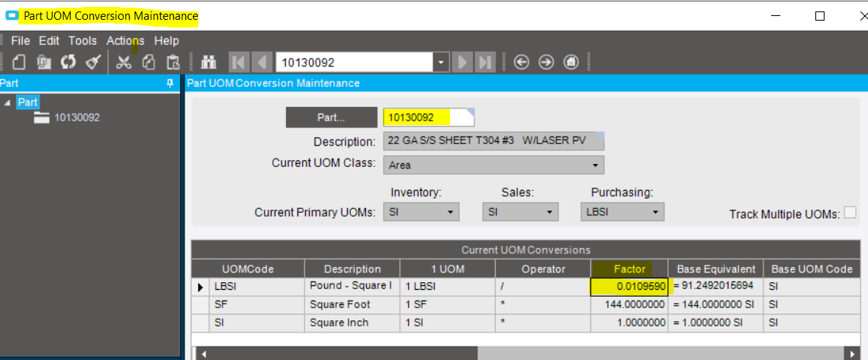Click the Square Inch description cell
This screenshot has width=868, height=360.
click(352, 323)
